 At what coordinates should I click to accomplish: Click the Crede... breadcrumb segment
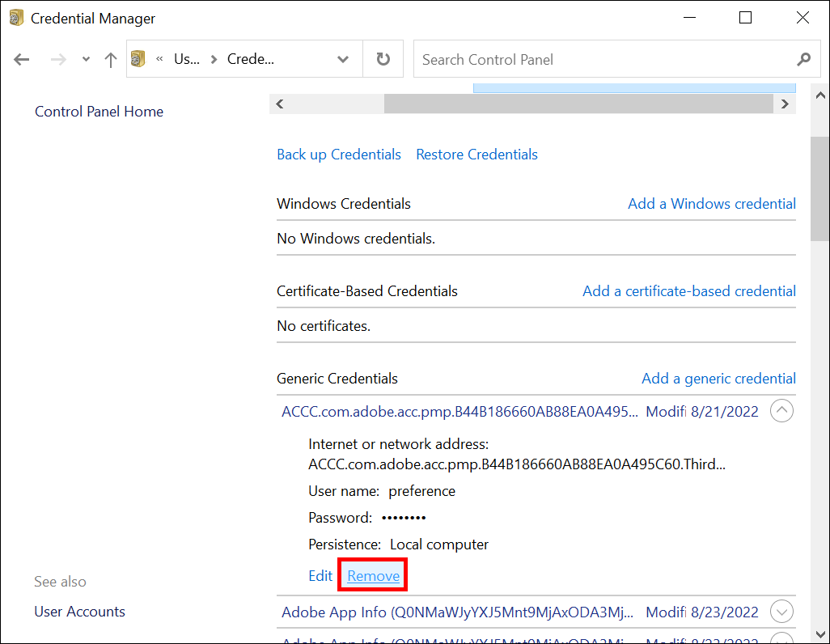[251, 59]
